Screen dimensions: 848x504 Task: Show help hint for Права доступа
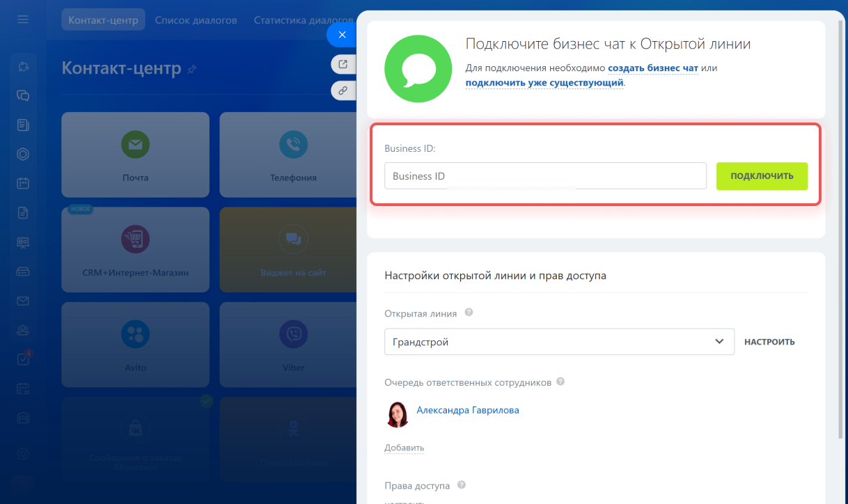(x=461, y=485)
